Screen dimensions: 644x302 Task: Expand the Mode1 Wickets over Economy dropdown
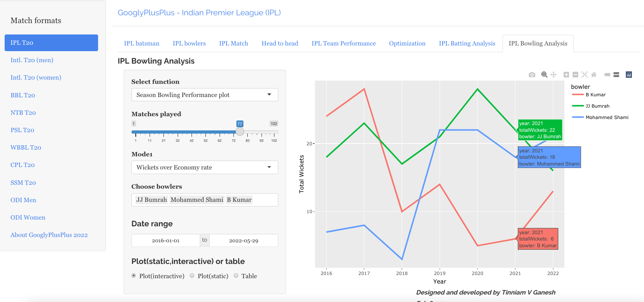(205, 167)
